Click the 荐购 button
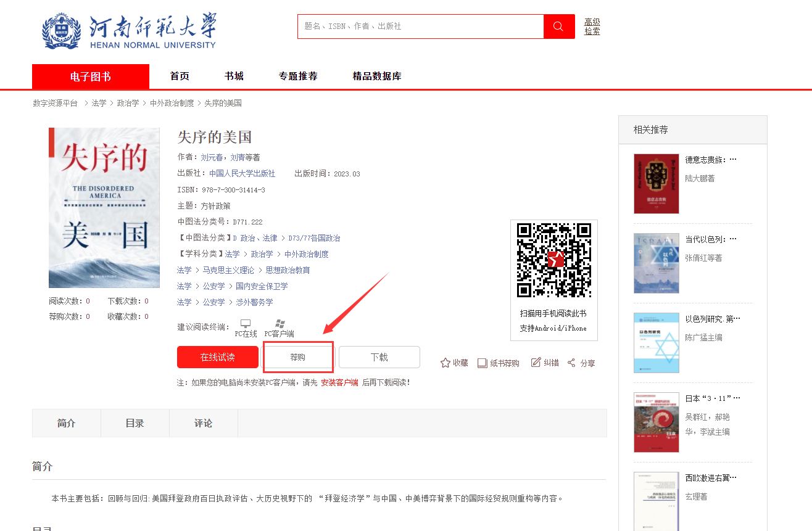 (298, 357)
